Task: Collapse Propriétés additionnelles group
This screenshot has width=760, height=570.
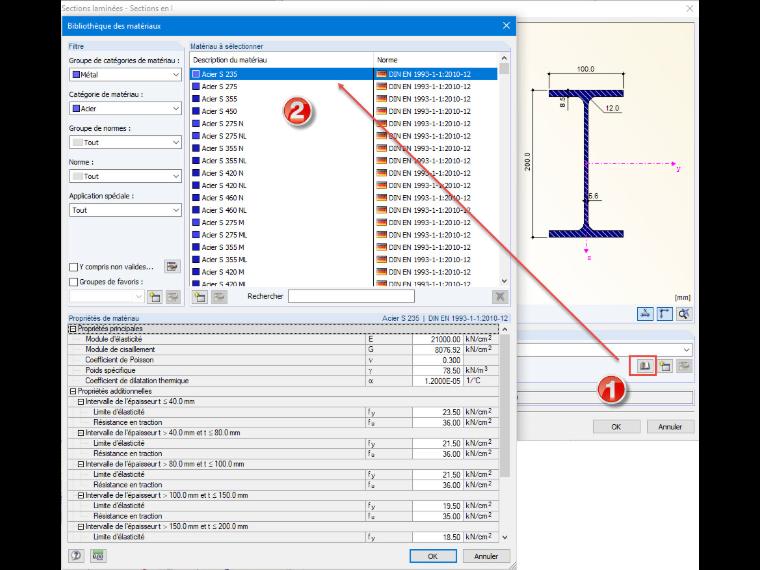Action: [73, 391]
